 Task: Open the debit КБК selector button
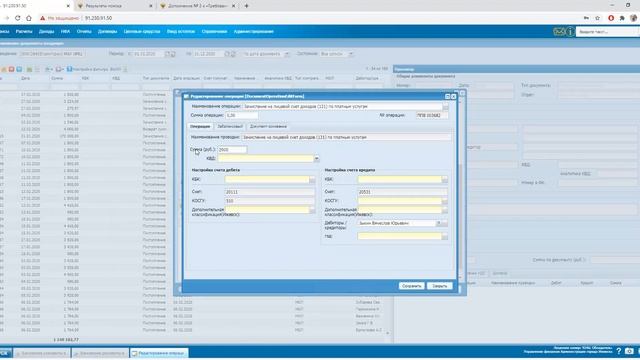312,180
